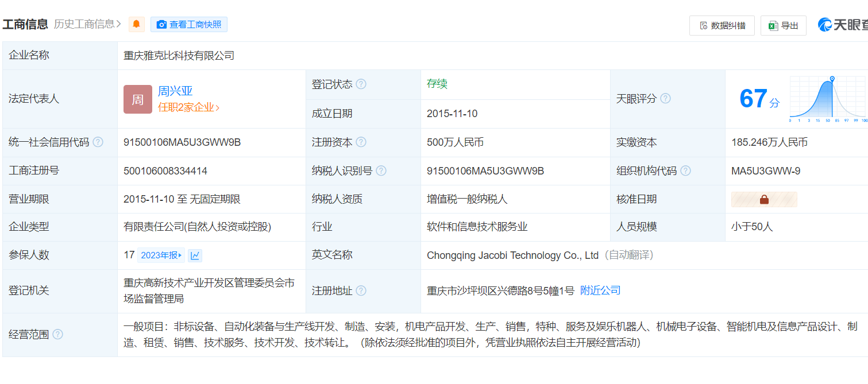Click business term 2015-11-10 至 无固定期限
Viewport: 868px width, 384px height.
(182, 199)
